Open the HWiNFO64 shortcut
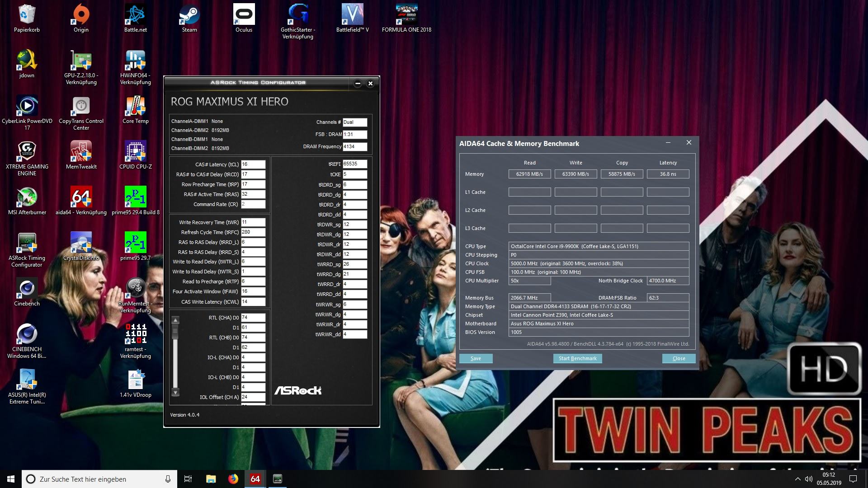This screenshot has width=868, height=488. tap(135, 67)
